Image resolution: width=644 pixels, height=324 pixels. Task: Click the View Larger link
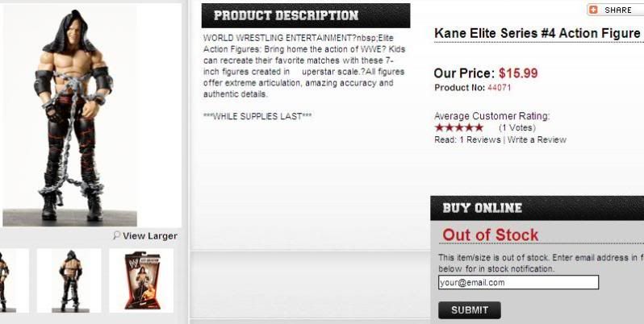click(x=150, y=236)
